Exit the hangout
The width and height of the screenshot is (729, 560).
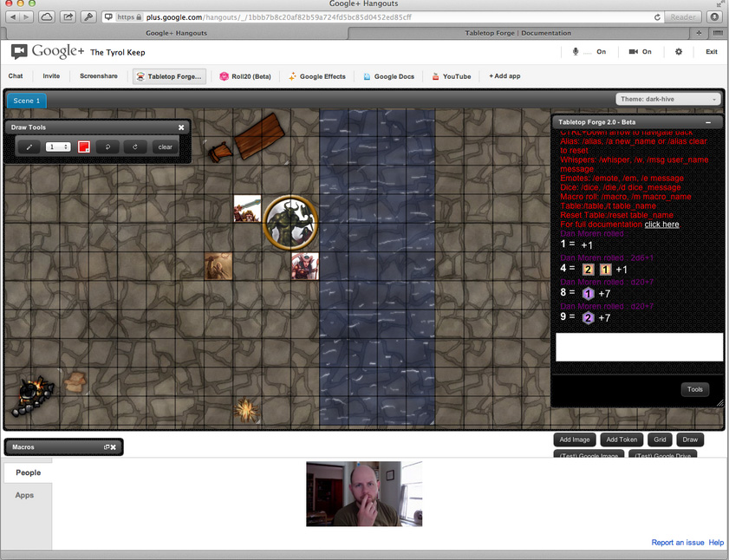(x=712, y=52)
